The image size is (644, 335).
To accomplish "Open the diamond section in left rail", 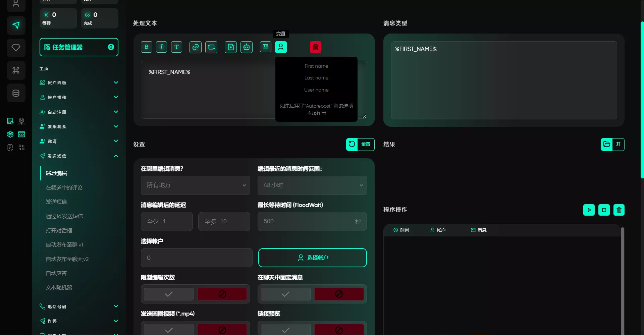I will tap(16, 48).
